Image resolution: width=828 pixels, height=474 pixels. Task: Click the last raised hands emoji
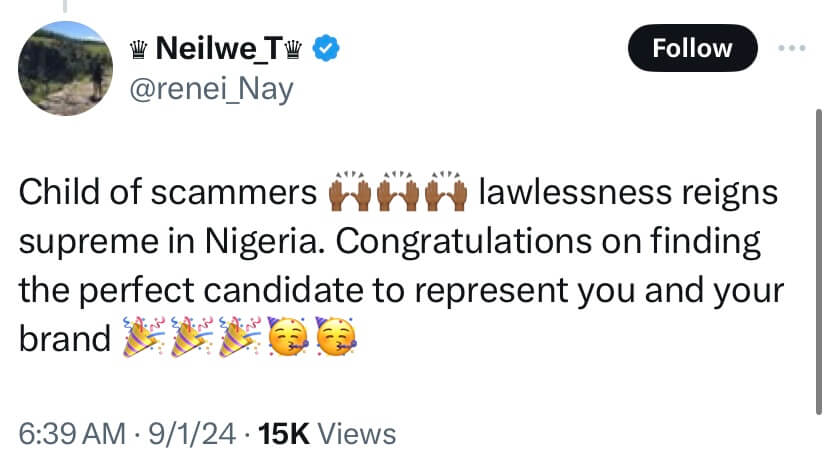point(446,194)
